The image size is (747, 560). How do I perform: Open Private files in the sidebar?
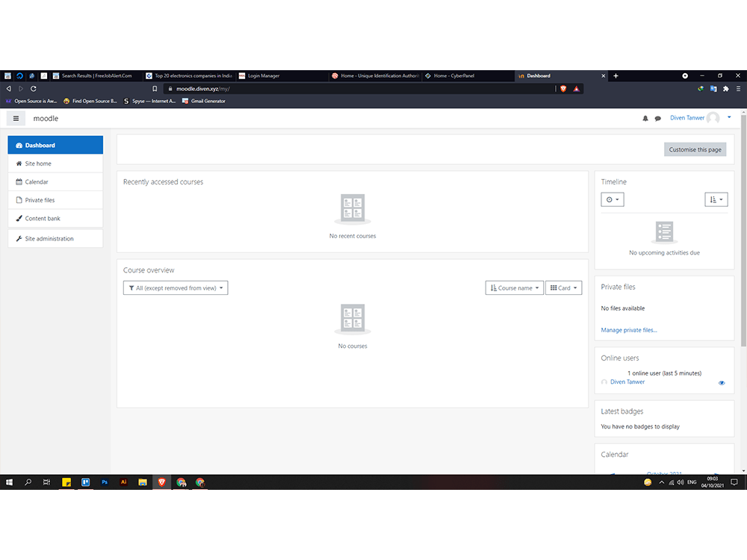pos(55,200)
